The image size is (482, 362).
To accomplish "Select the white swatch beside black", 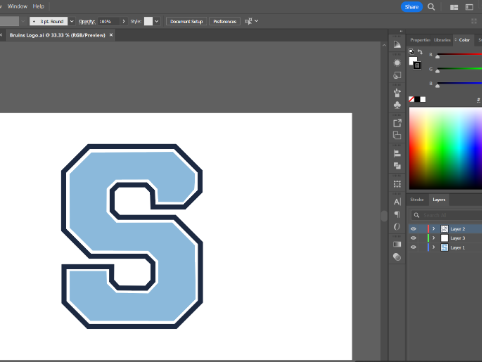I will 423,99.
